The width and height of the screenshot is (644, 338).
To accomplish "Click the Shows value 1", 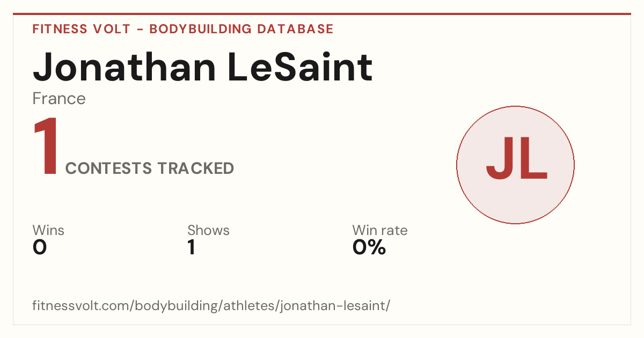I will point(191,247).
